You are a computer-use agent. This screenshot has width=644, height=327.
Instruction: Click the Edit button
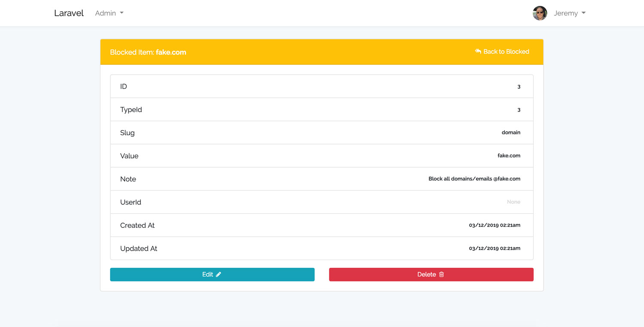[212, 275]
